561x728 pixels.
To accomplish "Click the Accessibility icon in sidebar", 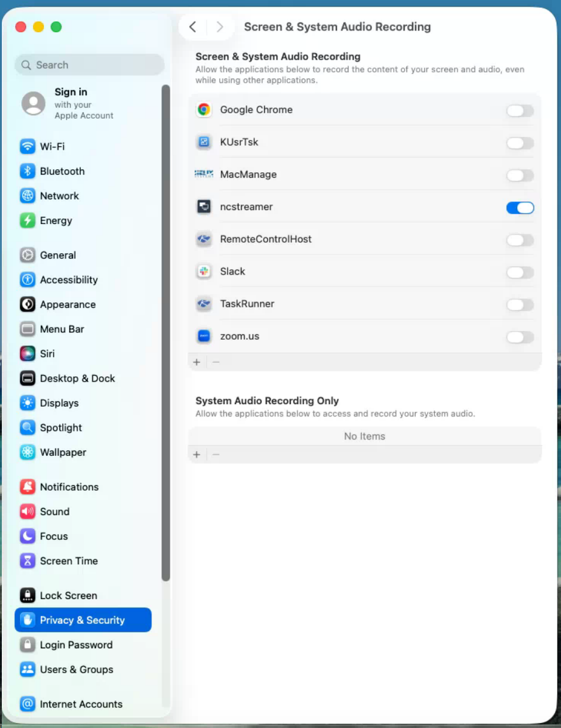I will coord(27,279).
